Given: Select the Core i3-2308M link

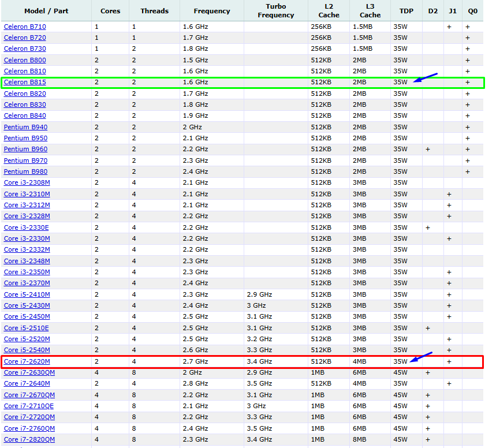Looking at the screenshot, I should point(27,182).
